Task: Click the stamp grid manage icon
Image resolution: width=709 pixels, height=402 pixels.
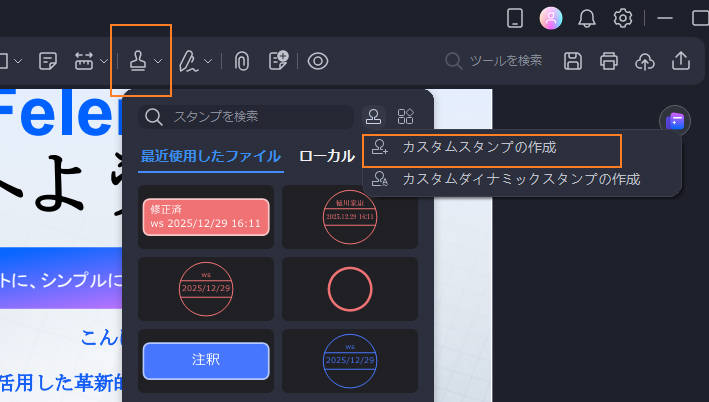Action: tap(405, 116)
